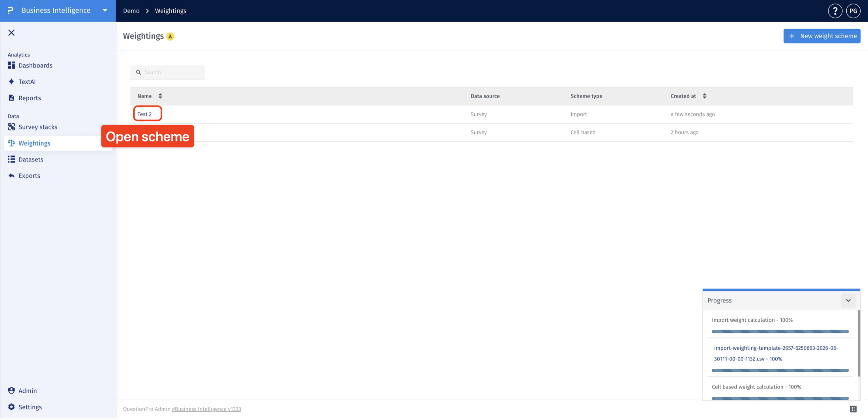Viewport: 868px width, 420px height.
Task: Click the Scheme type column header
Action: [586, 96]
